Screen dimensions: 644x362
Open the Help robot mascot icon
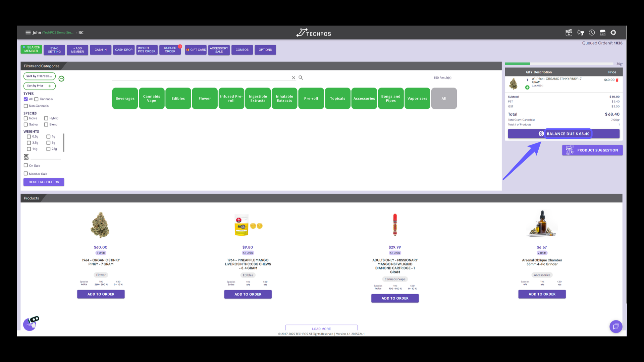click(31, 323)
